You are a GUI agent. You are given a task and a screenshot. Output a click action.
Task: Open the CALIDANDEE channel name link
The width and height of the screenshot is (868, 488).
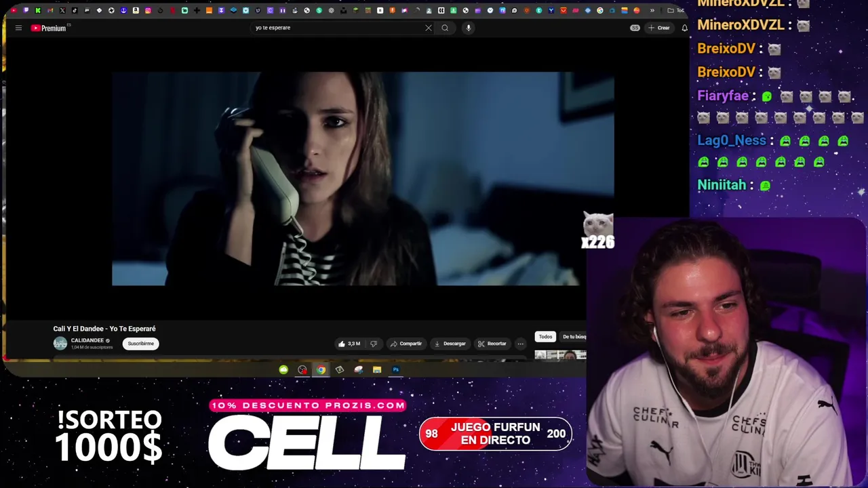pos(88,340)
